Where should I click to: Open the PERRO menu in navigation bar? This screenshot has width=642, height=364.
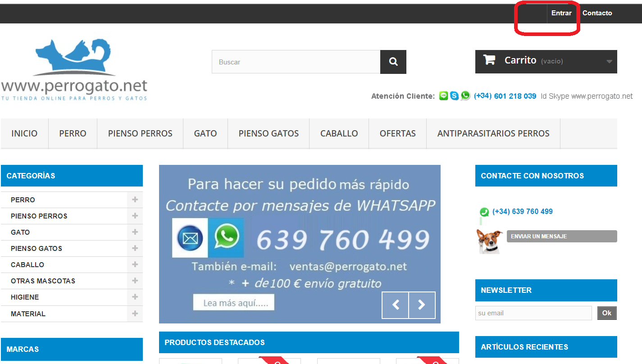[x=73, y=133]
